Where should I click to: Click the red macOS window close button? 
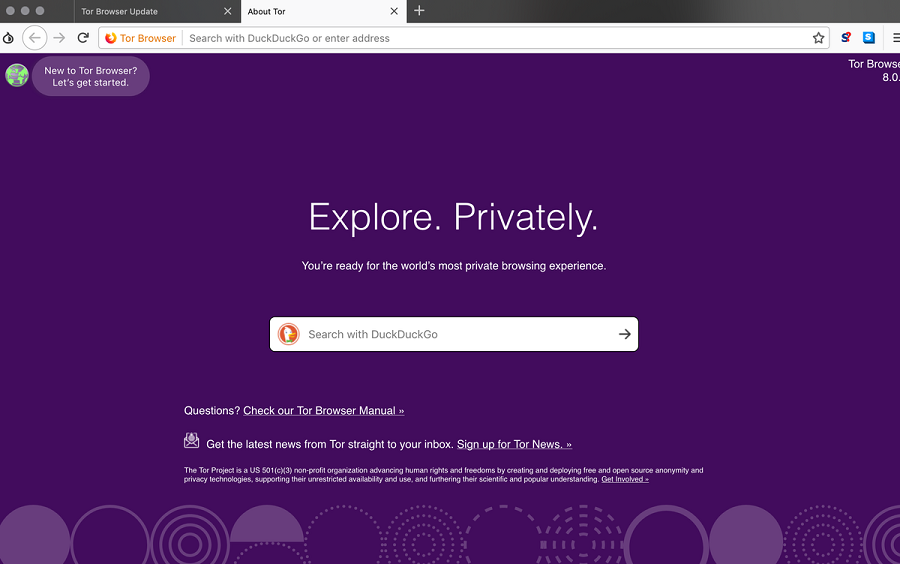pyautogui.click(x=10, y=11)
